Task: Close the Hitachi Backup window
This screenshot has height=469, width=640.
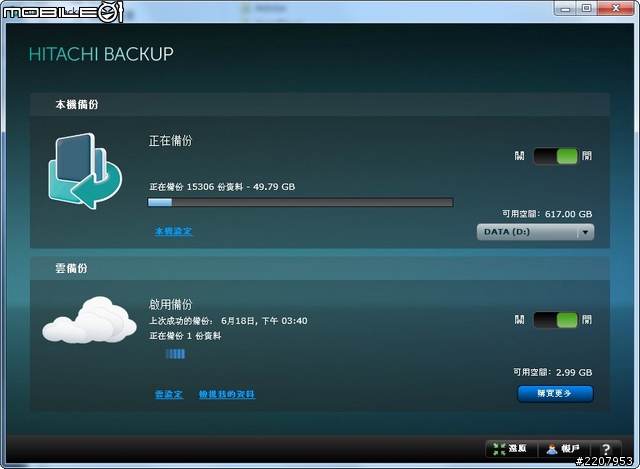Action: click(x=616, y=8)
